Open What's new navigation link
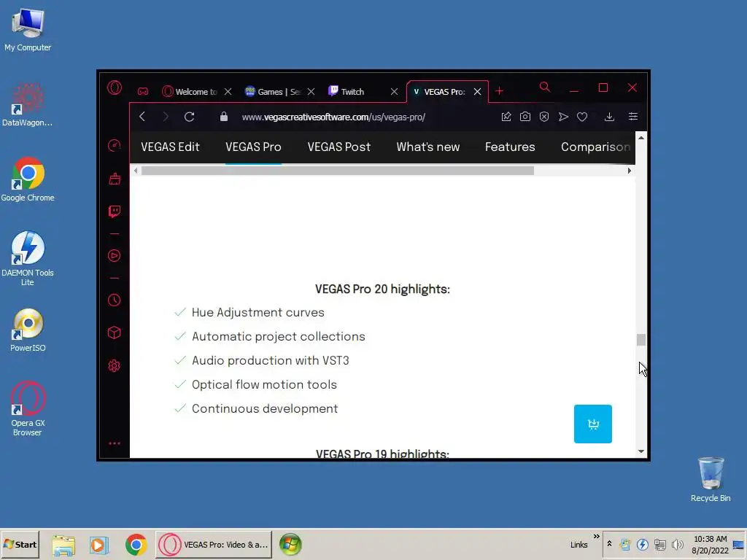 pos(427,147)
